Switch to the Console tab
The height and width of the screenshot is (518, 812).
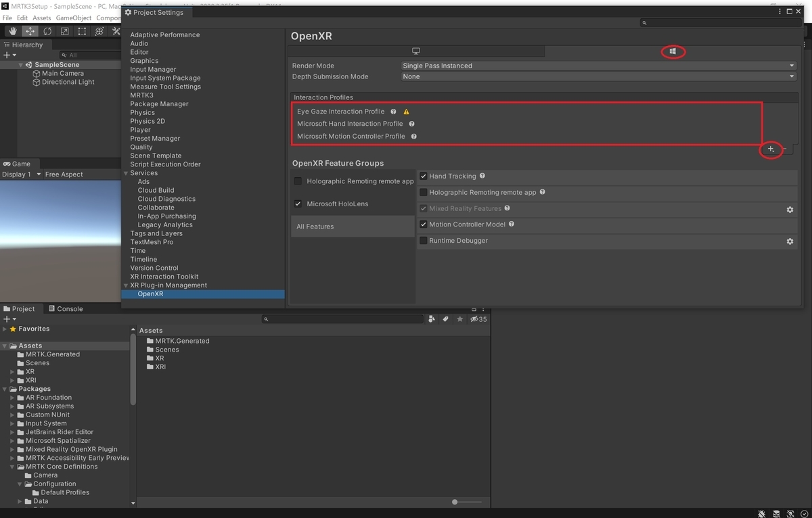(x=65, y=309)
